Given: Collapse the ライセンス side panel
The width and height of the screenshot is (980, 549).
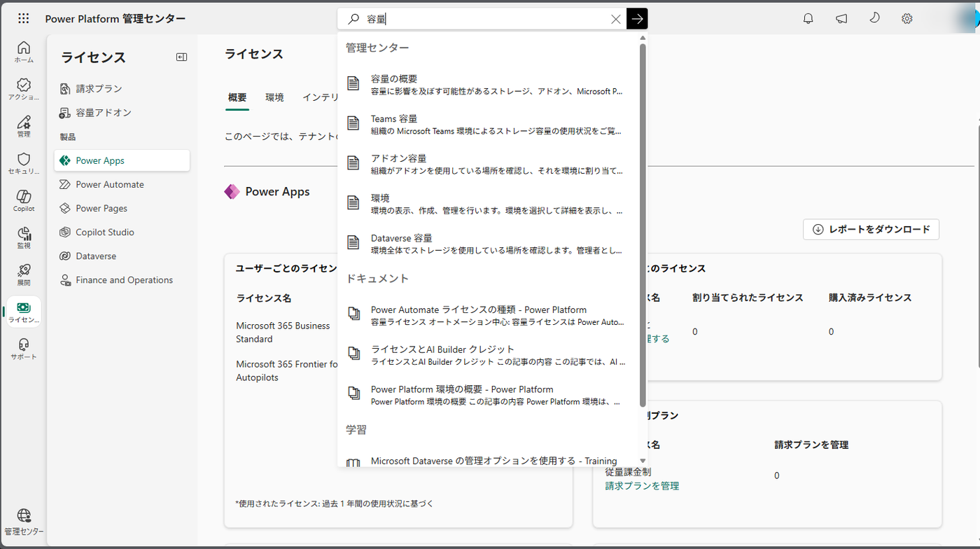Looking at the screenshot, I should [x=182, y=57].
